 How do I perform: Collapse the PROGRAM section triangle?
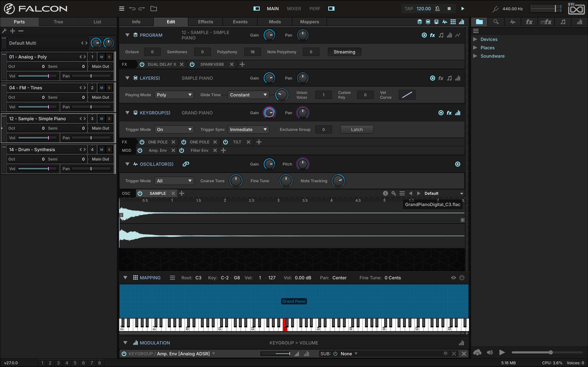coord(127,35)
